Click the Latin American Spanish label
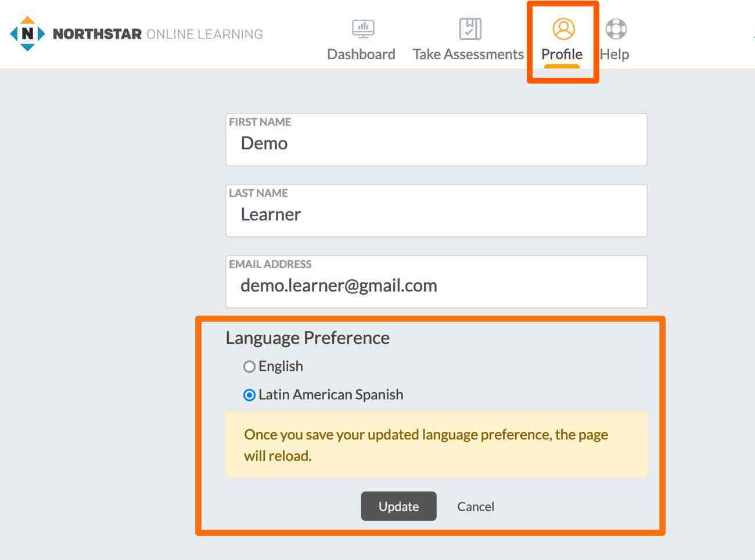The width and height of the screenshot is (755, 560). 331,395
